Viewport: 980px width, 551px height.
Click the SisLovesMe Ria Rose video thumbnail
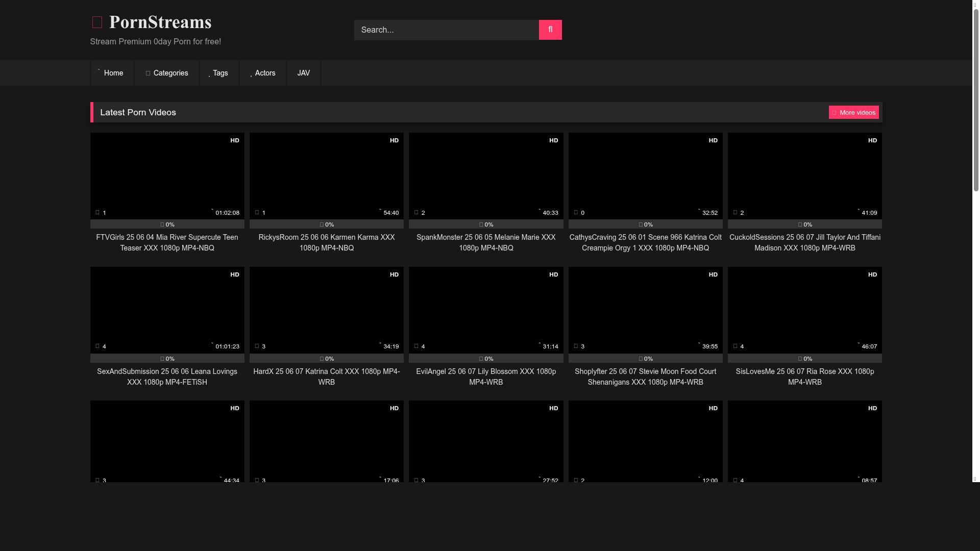coord(804,310)
